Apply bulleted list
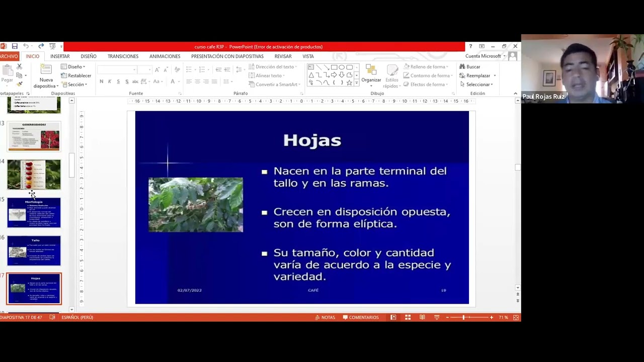644x362 pixels. point(189,69)
